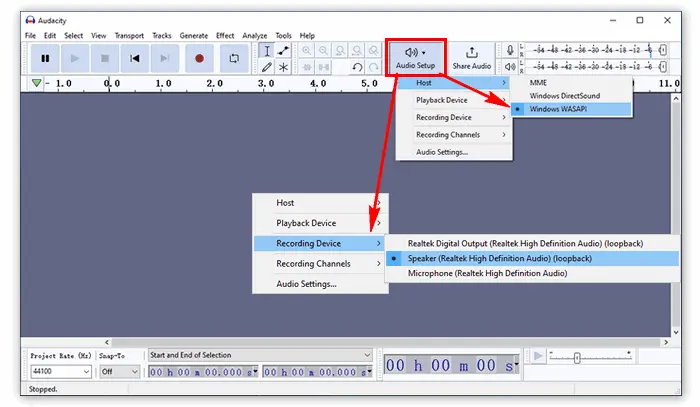Image resolution: width=700 pixels, height=407 pixels.
Task: Click horizontal scrollbar right arrow
Action: [666, 342]
